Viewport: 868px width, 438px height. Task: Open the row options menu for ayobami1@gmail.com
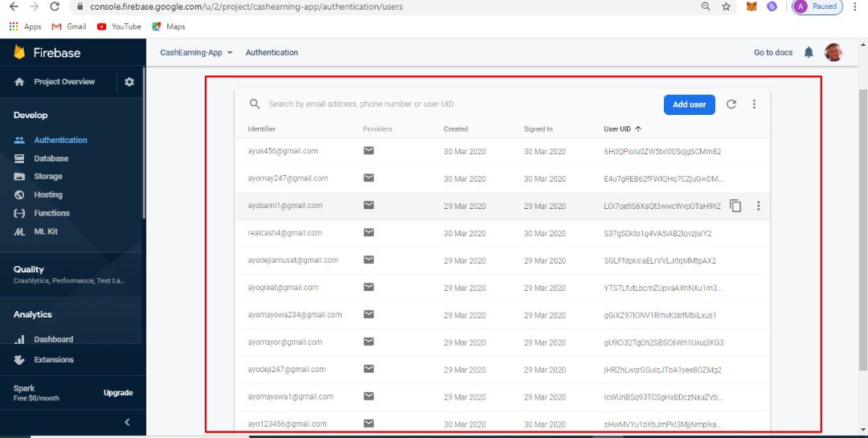[758, 206]
